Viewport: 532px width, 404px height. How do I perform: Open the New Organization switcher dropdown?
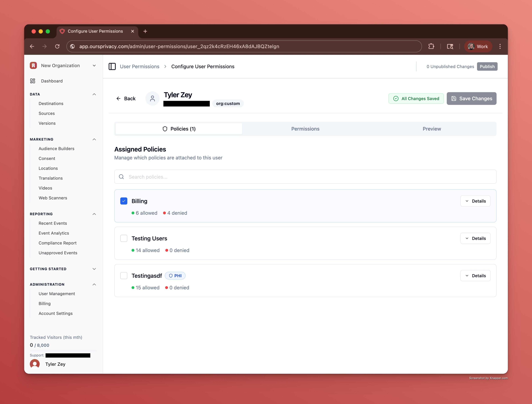pyautogui.click(x=94, y=65)
